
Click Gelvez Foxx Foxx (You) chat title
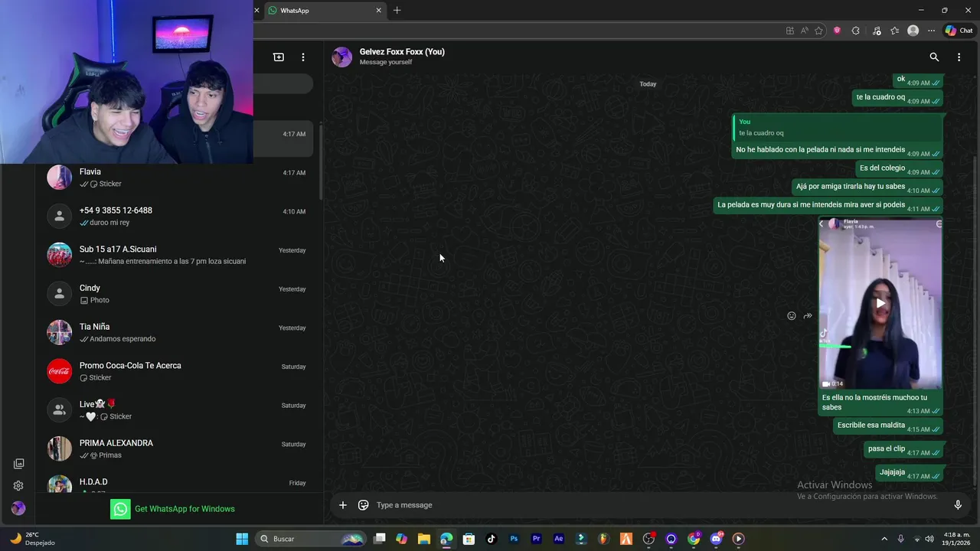(x=402, y=52)
